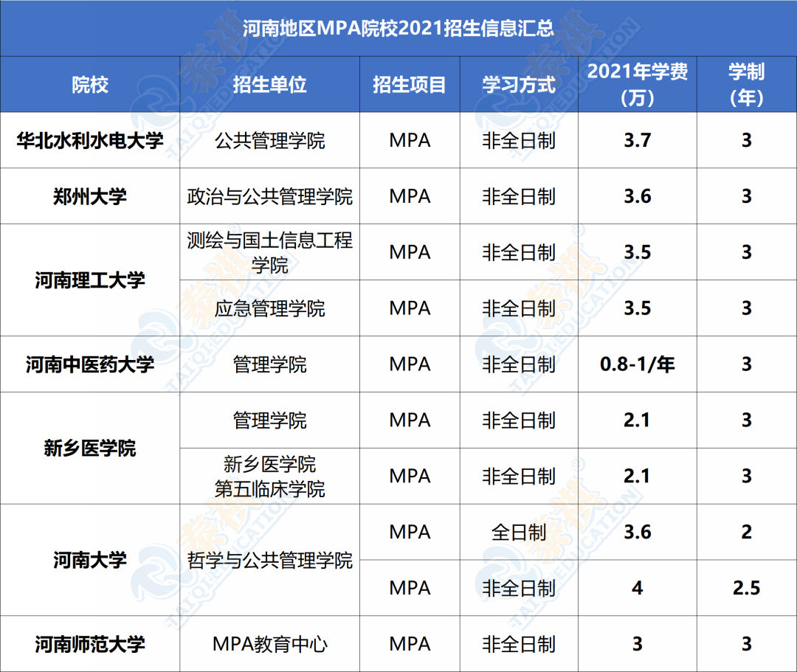Select the 招生项目 column header

point(410,84)
